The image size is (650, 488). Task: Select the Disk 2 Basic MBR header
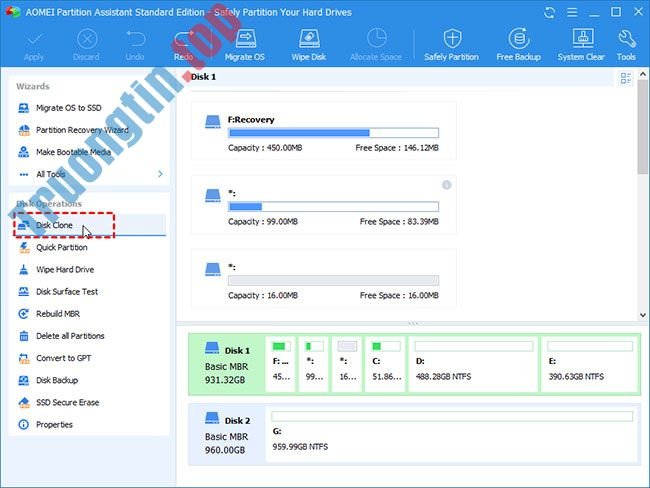[227, 434]
